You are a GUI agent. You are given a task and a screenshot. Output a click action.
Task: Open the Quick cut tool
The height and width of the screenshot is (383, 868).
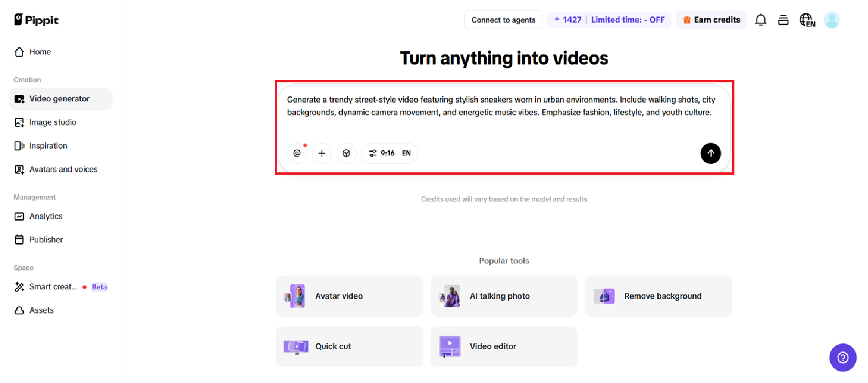(x=349, y=347)
